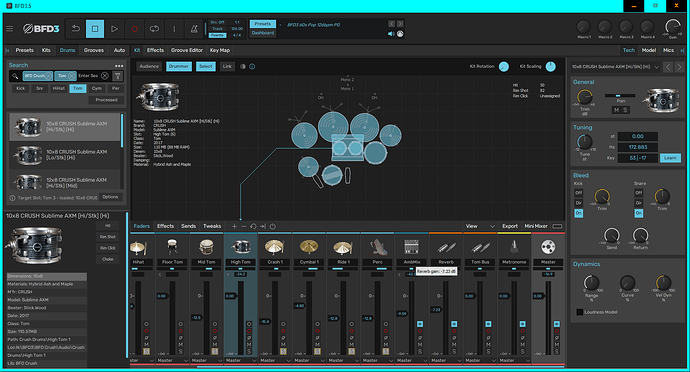Image resolution: width=690 pixels, height=372 pixels.
Task: Toggle the loop icon in transport
Action: tap(154, 29)
